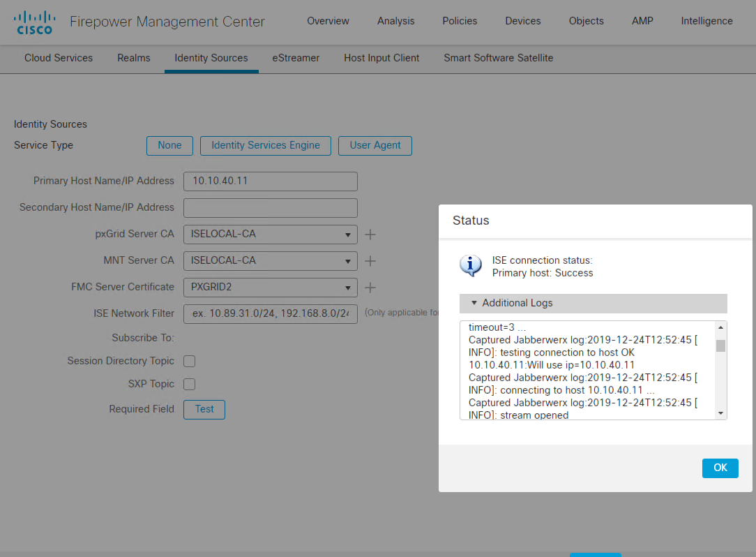Viewport: 756px width, 557px height.
Task: Add a new FMC Server Certificate
Action: click(x=370, y=288)
